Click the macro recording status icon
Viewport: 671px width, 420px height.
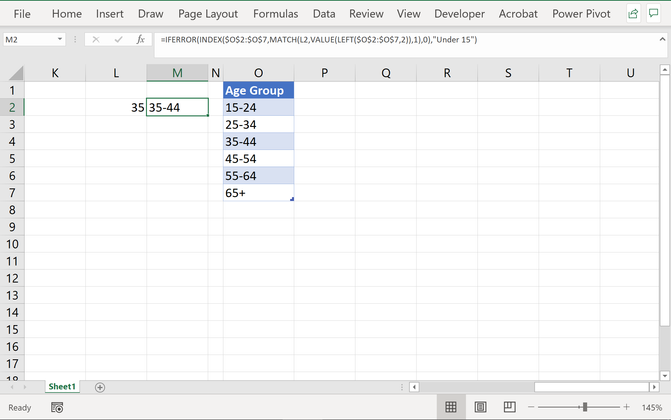tap(57, 408)
